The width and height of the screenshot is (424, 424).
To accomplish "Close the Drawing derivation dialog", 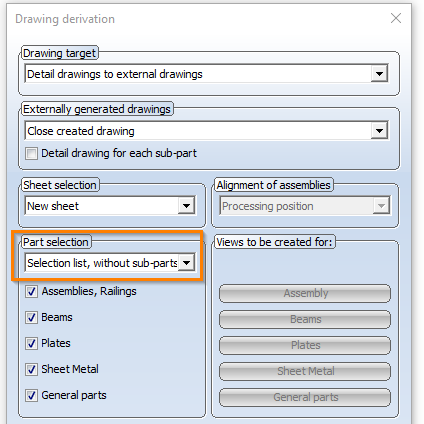I will click(396, 18).
